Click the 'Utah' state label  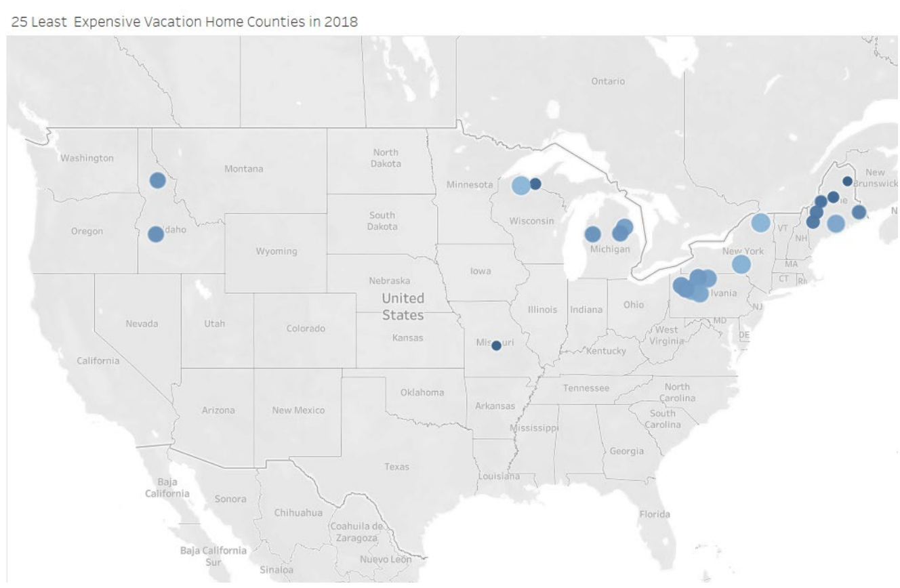click(215, 324)
